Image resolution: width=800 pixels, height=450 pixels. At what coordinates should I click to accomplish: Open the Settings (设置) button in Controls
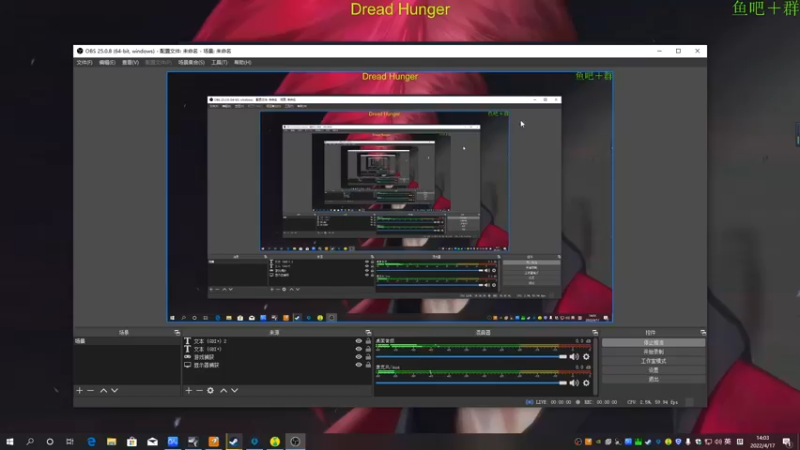pyautogui.click(x=654, y=370)
